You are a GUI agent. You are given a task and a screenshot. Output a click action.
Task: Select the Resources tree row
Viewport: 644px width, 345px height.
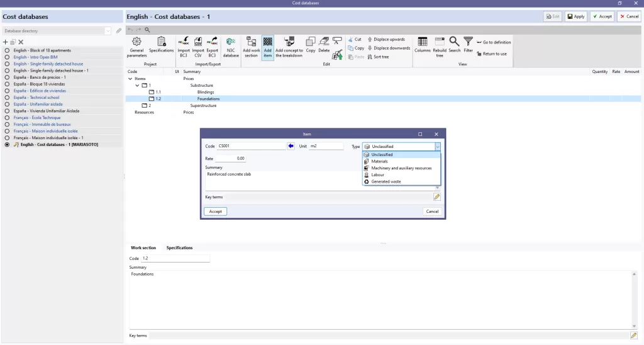(x=383, y=112)
